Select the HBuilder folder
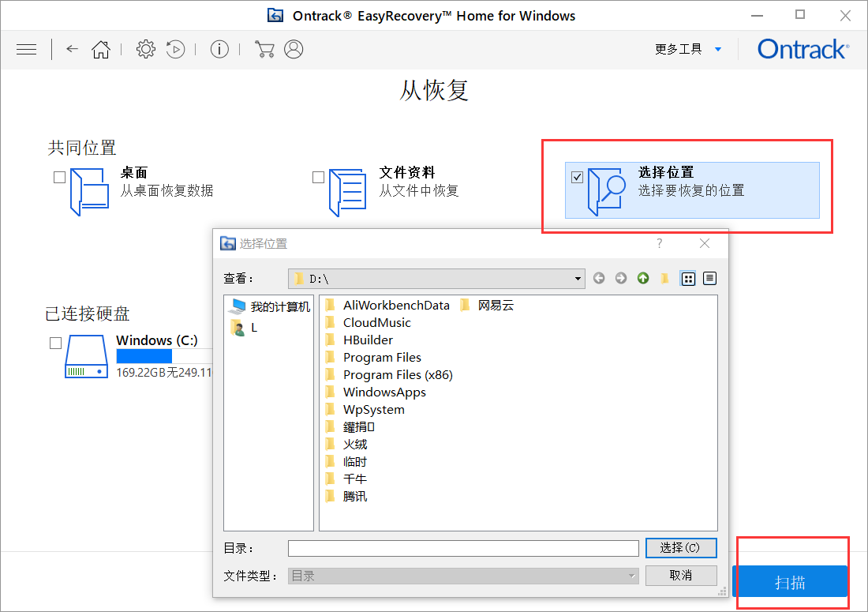The height and width of the screenshot is (612, 868). [359, 340]
